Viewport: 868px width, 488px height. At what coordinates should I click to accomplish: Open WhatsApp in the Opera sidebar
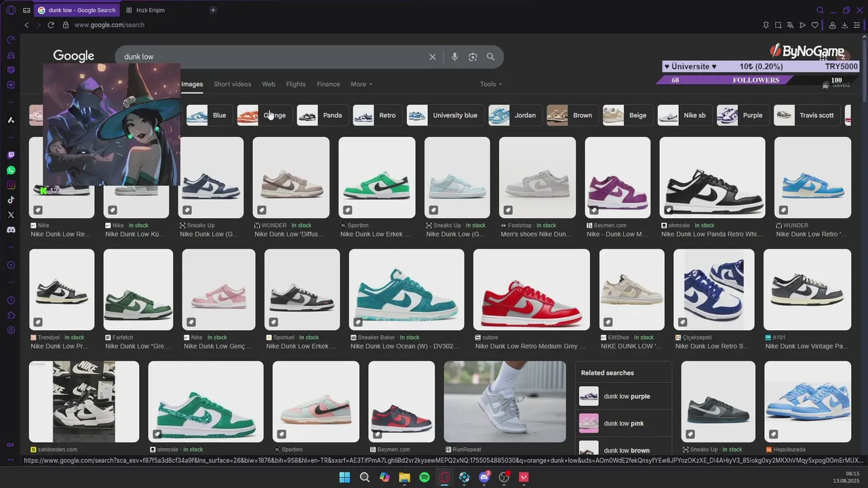pos(11,170)
